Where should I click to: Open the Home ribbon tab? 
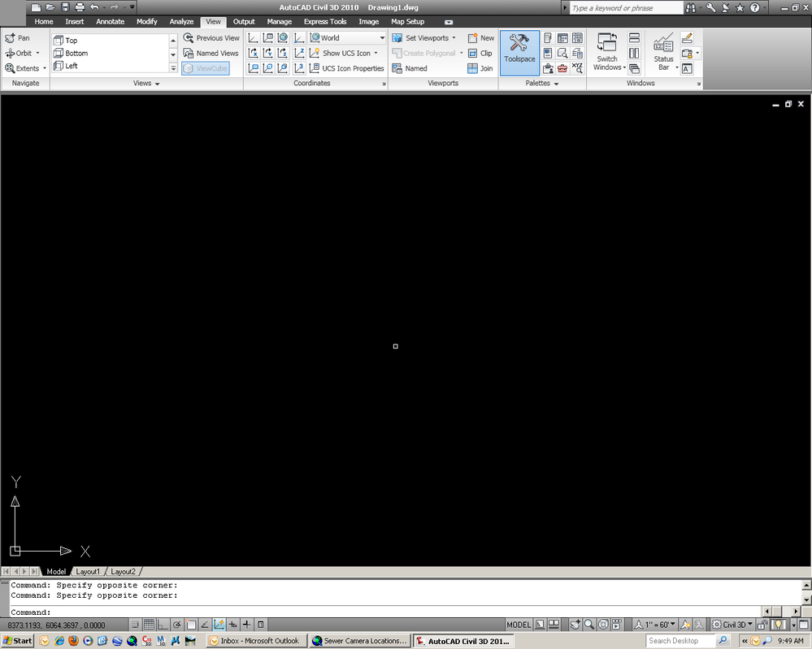pyautogui.click(x=44, y=21)
